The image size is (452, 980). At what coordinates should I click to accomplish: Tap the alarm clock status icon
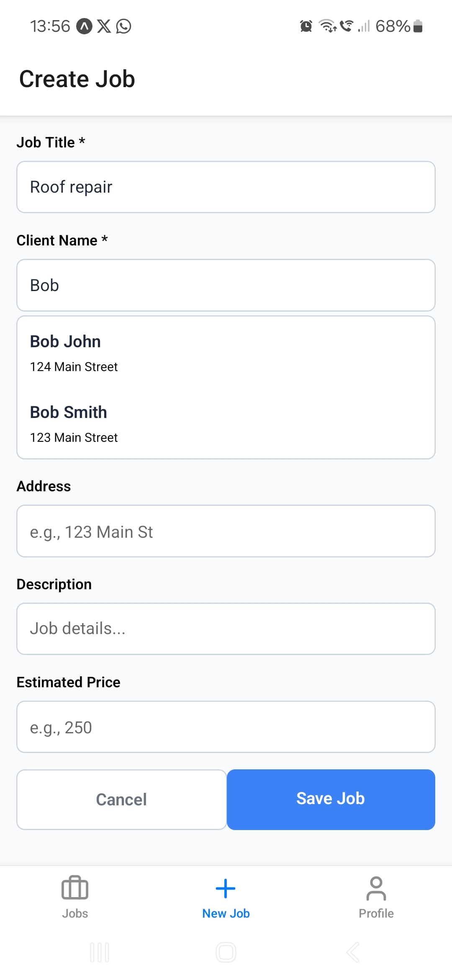(306, 26)
